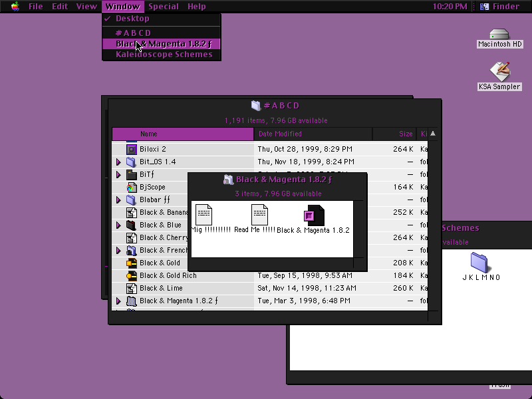This screenshot has height=399, width=532.
Task: Click the Black & Cherry file icon
Action: (131, 238)
